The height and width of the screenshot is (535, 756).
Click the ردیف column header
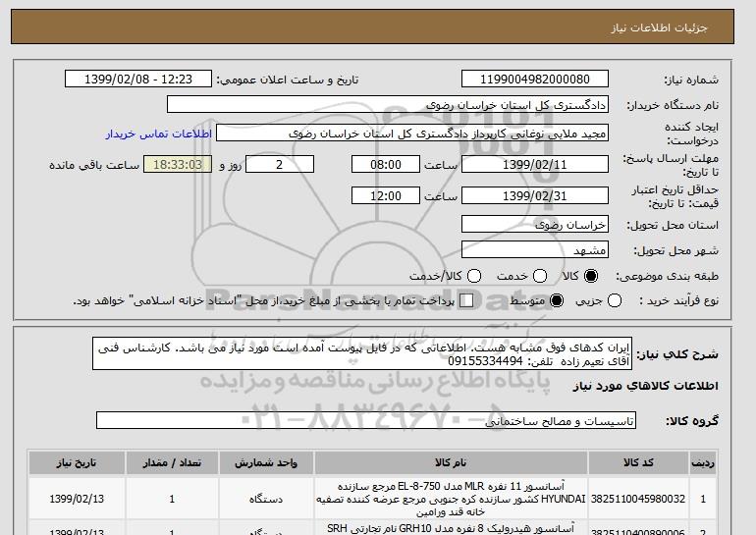(x=703, y=462)
